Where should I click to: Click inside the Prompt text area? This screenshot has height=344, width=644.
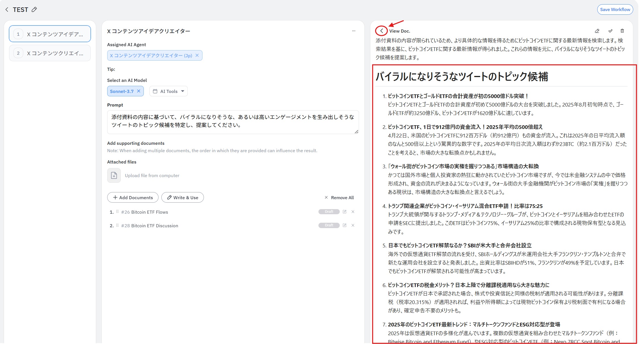(233, 122)
